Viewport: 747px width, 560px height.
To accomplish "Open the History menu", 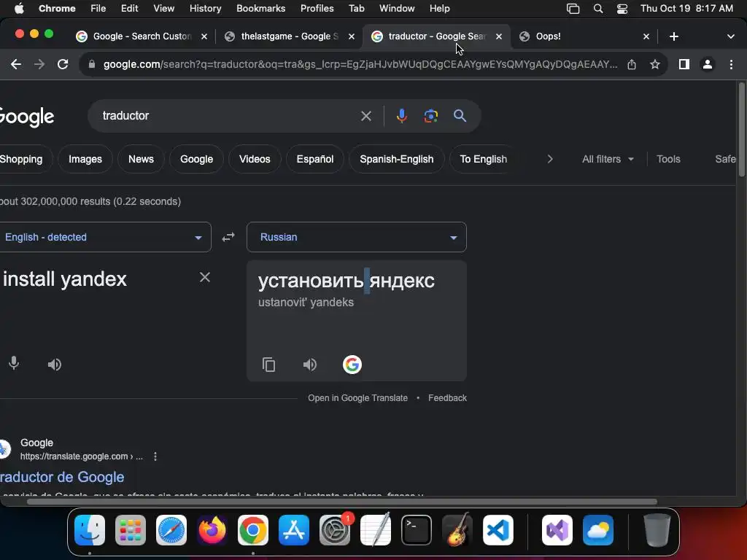I will (205, 9).
